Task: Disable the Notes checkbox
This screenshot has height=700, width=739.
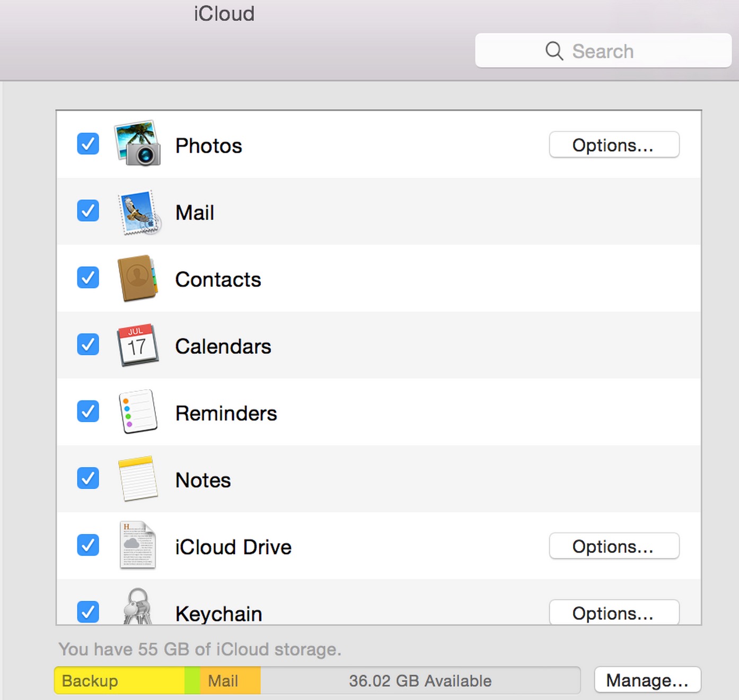Action: point(88,478)
